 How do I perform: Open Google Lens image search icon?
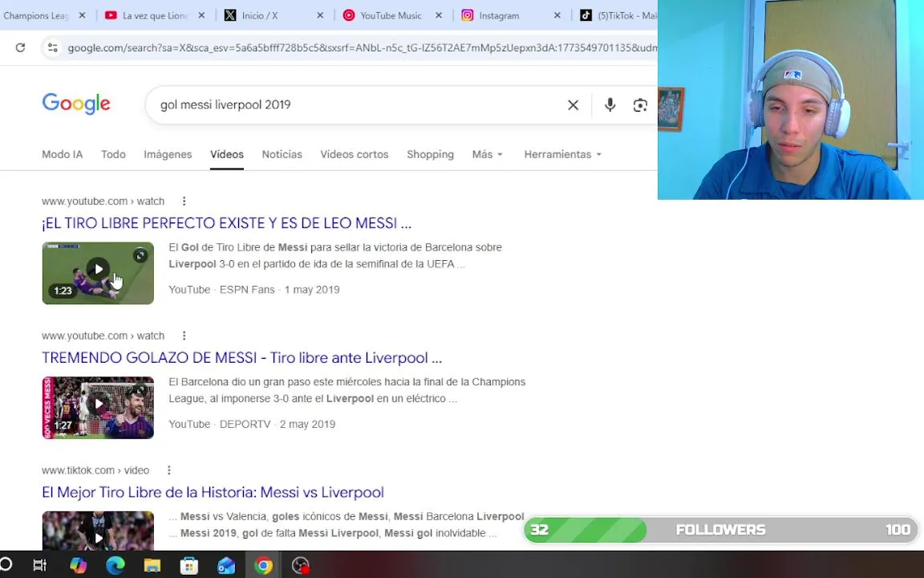click(640, 105)
